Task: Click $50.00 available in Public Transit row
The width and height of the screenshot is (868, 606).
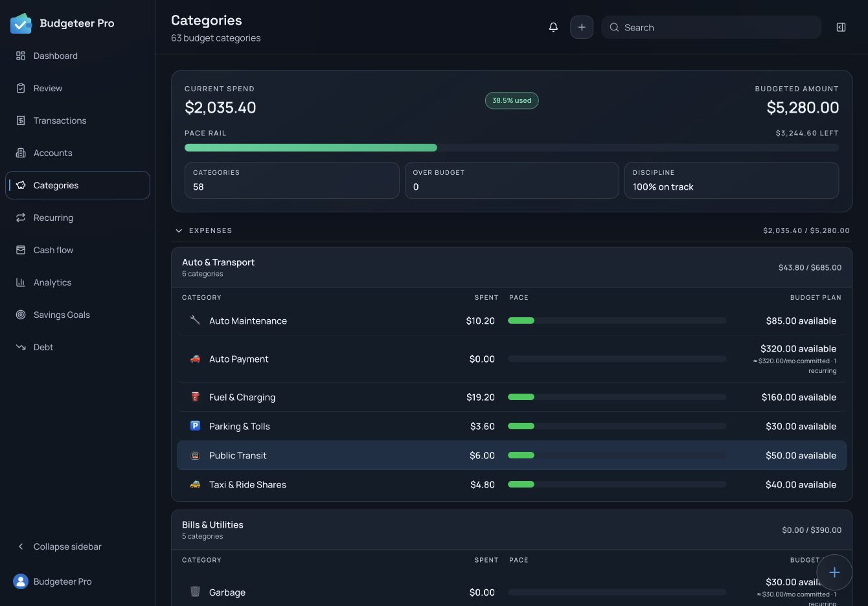Action: pos(801,455)
